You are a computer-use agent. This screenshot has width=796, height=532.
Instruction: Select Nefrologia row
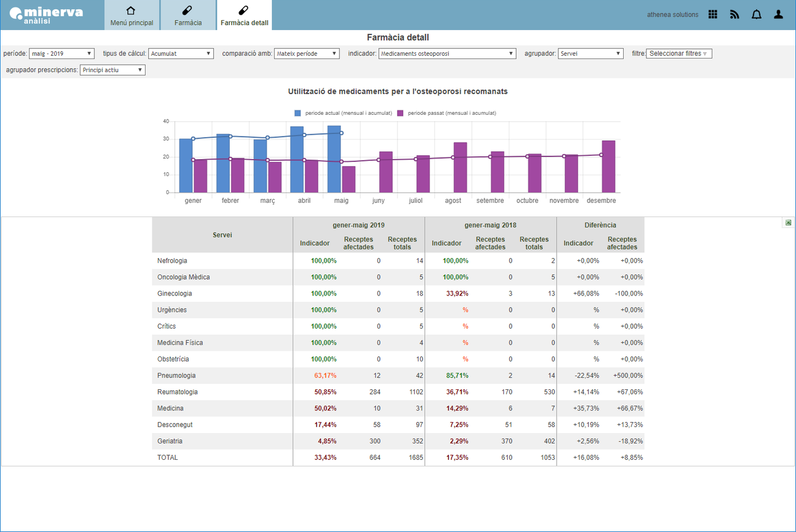398,261
